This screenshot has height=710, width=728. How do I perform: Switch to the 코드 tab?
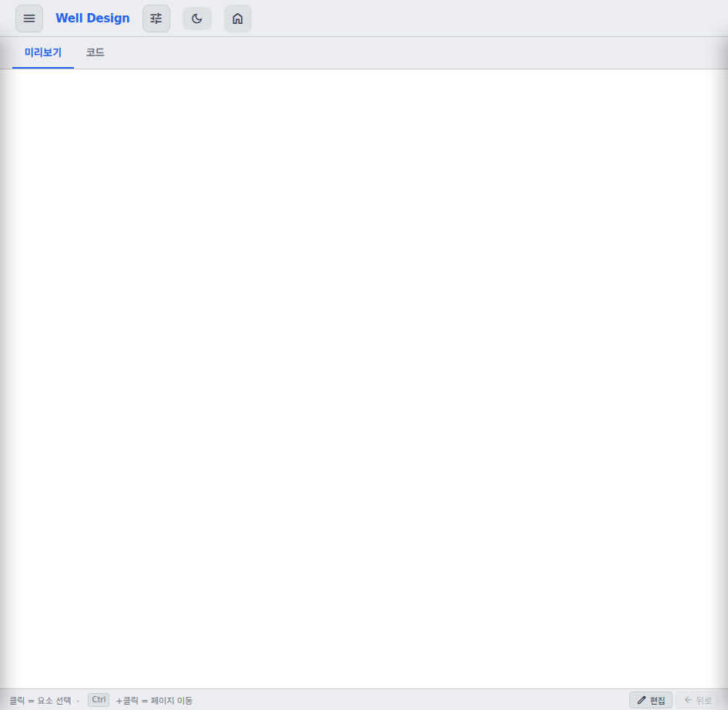pos(96,52)
